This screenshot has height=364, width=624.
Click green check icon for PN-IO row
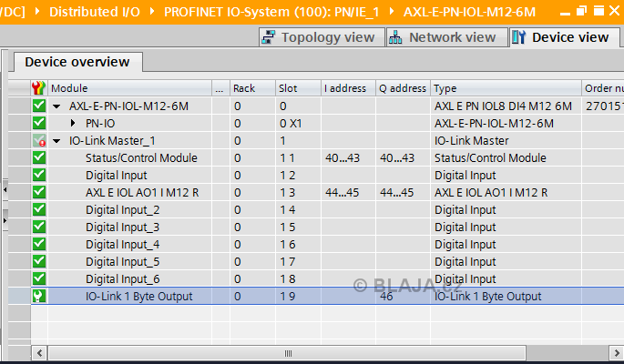(39, 123)
